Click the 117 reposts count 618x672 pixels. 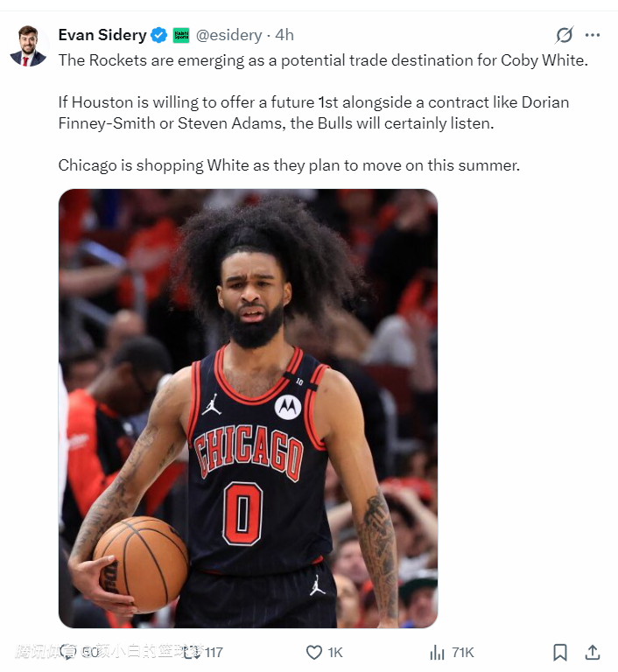[x=214, y=652]
